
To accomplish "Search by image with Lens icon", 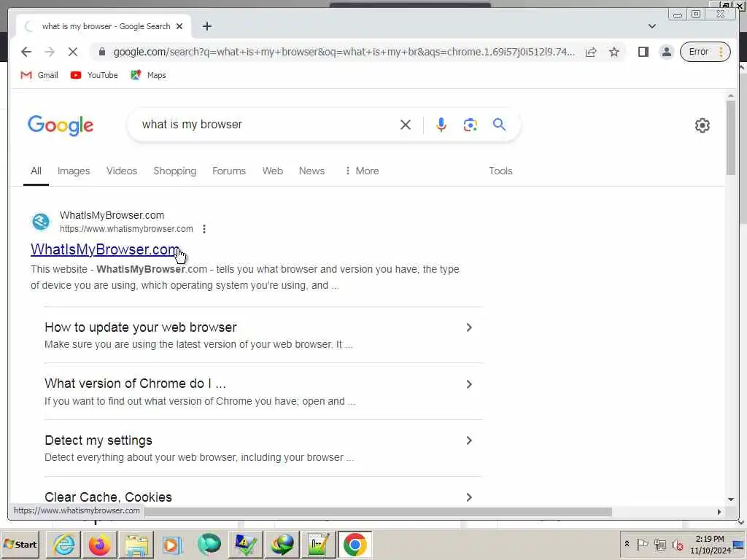I will (471, 125).
